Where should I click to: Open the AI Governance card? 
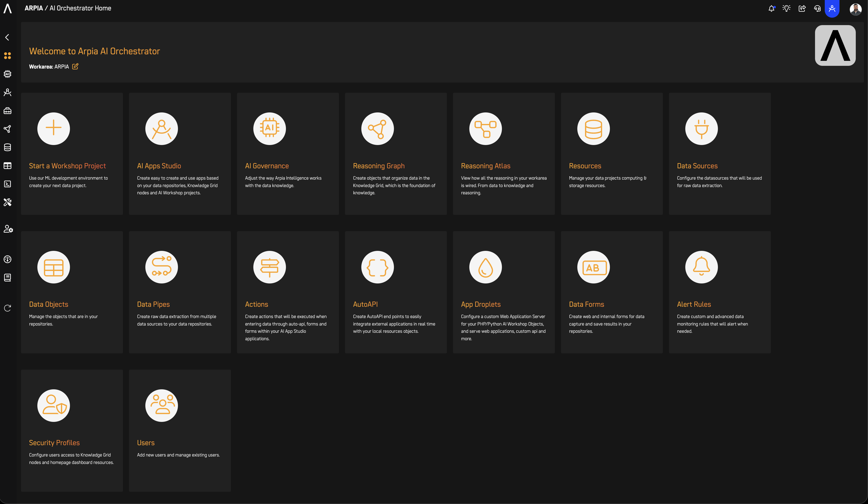coord(288,154)
